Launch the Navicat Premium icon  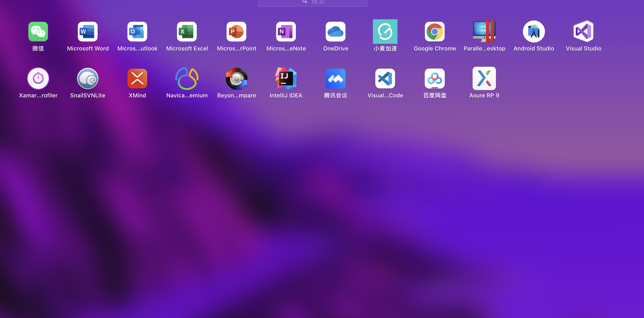tap(187, 79)
